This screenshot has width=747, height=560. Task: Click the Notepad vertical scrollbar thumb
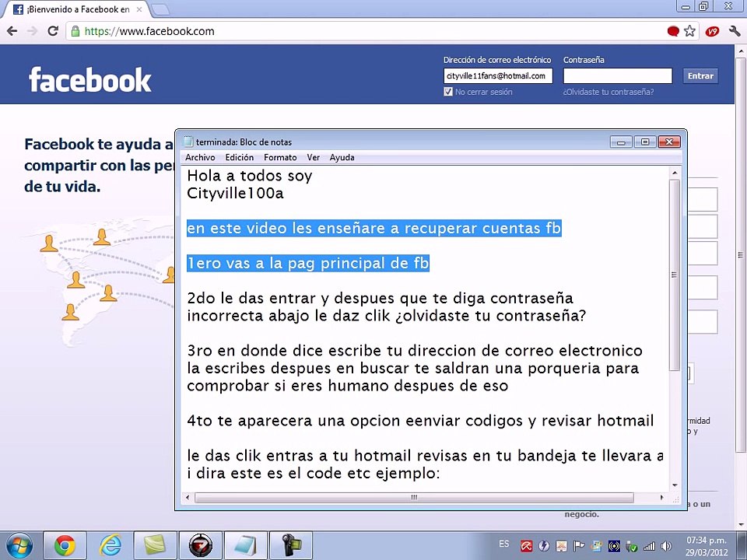(674, 275)
